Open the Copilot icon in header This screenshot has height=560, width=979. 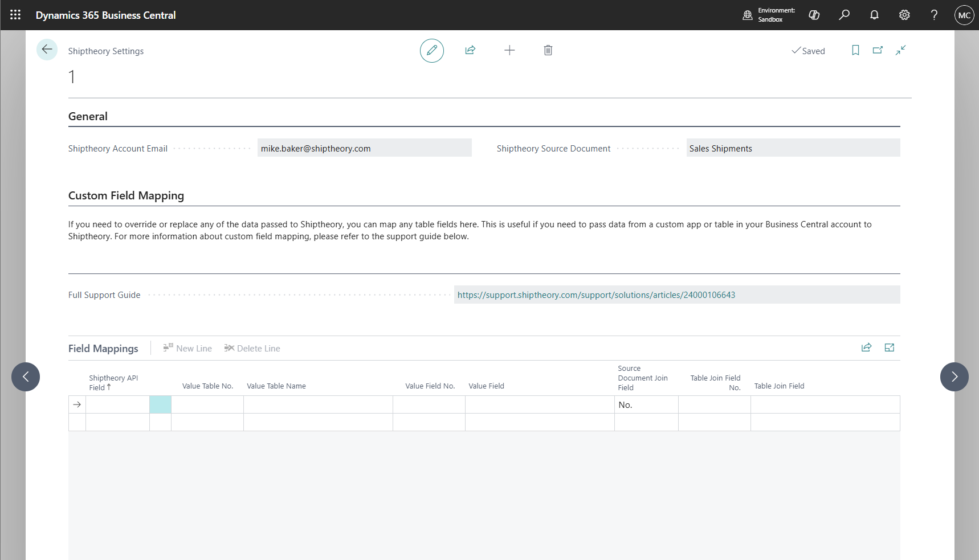click(814, 15)
